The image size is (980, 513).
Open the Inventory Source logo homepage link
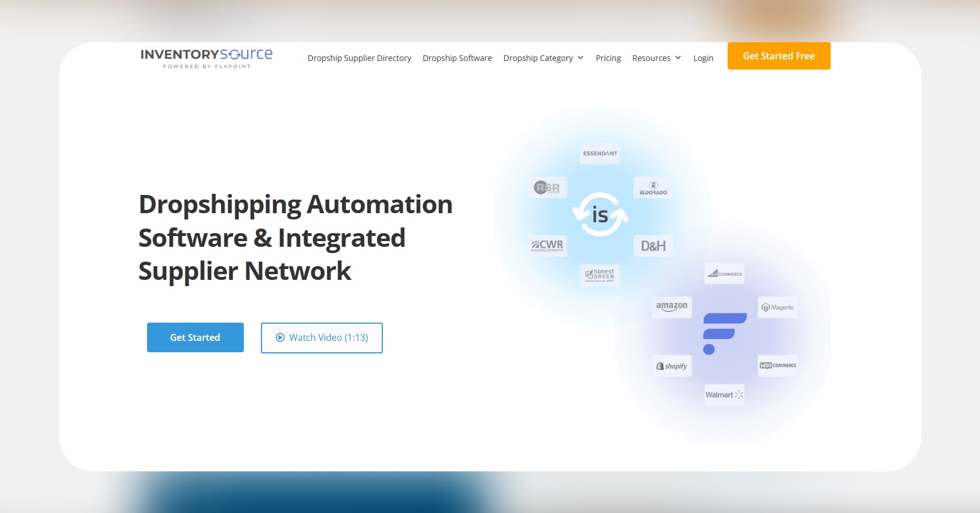tap(206, 58)
